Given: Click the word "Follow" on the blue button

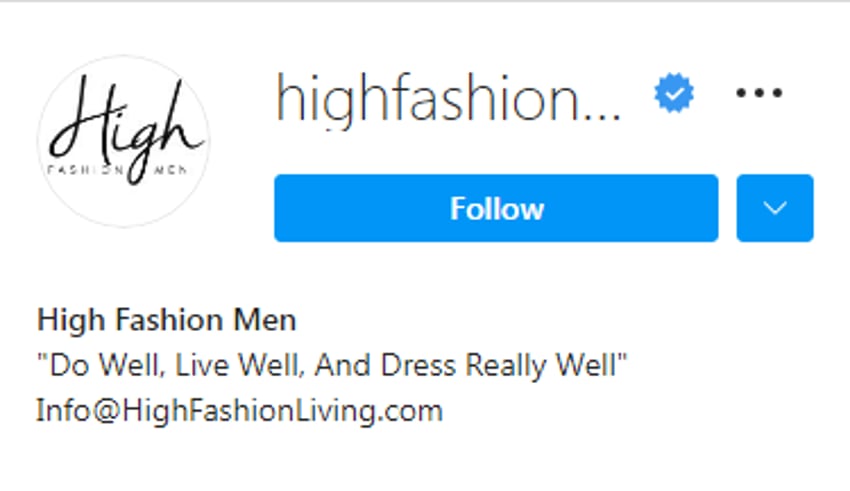Looking at the screenshot, I should 497,209.
